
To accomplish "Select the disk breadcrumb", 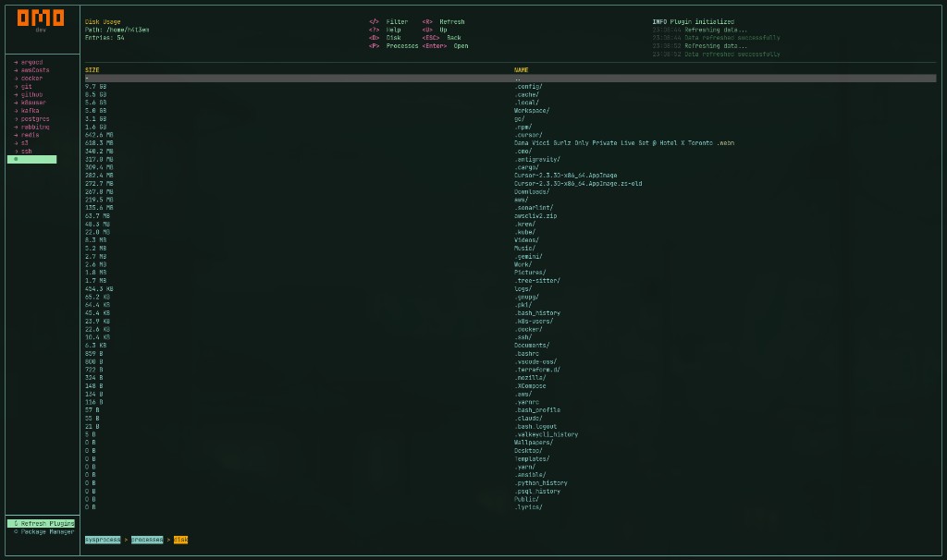I will (180, 540).
